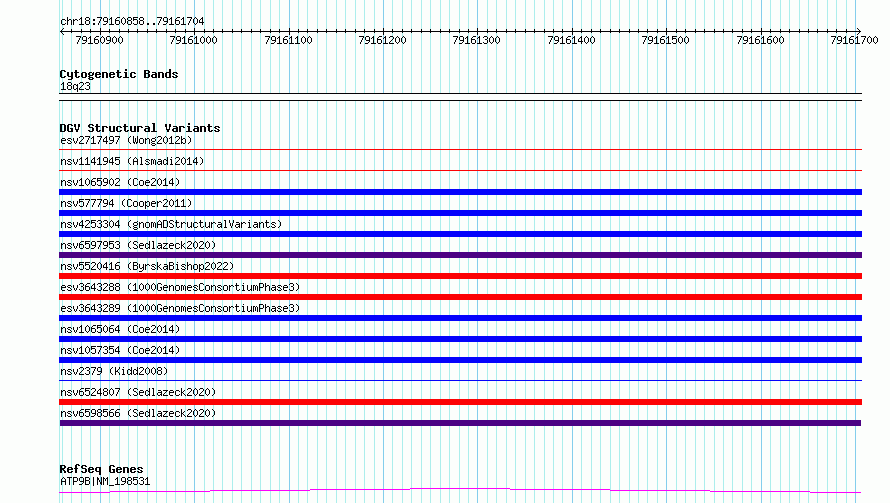This screenshot has height=503, width=890.
Task: Open variant nsv1065064 (Coe2014) label
Action: coord(120,329)
